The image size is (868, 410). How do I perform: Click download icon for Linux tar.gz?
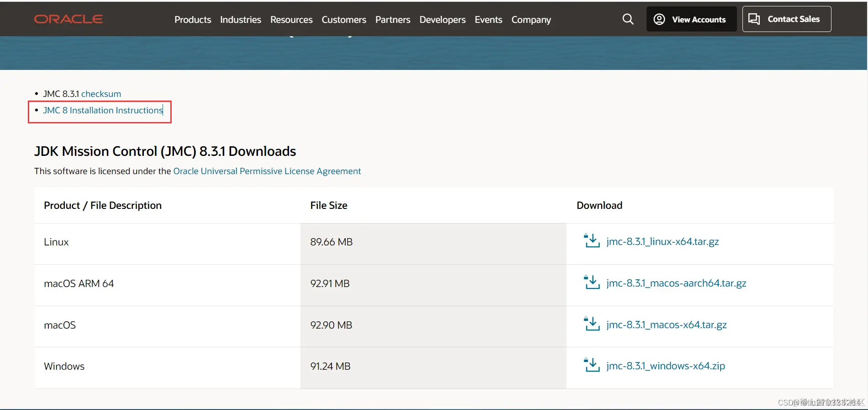tap(592, 240)
